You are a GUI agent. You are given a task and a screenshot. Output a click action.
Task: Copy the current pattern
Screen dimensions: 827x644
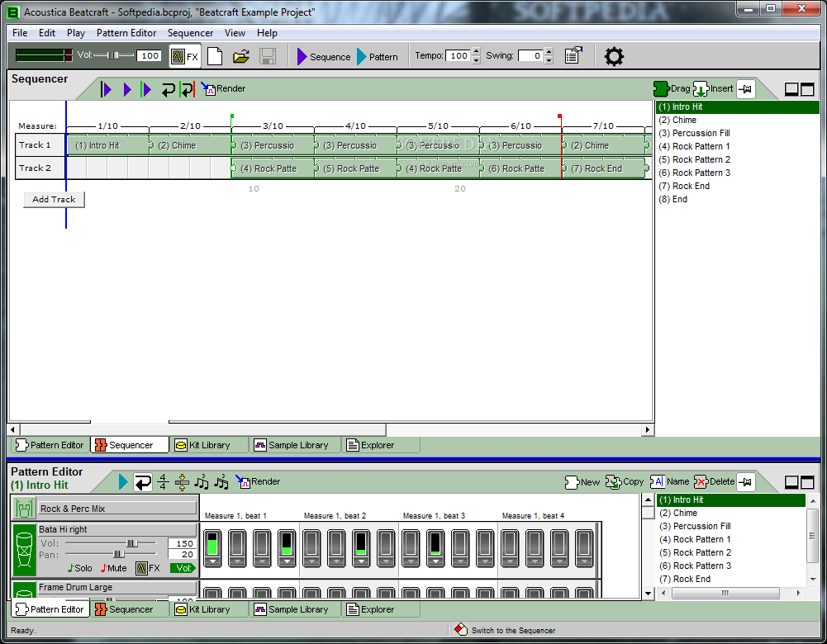[625, 481]
